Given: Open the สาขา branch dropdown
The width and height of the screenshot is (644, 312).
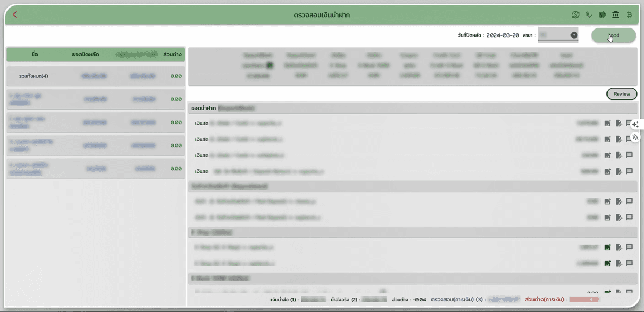Looking at the screenshot, I should [x=558, y=35].
